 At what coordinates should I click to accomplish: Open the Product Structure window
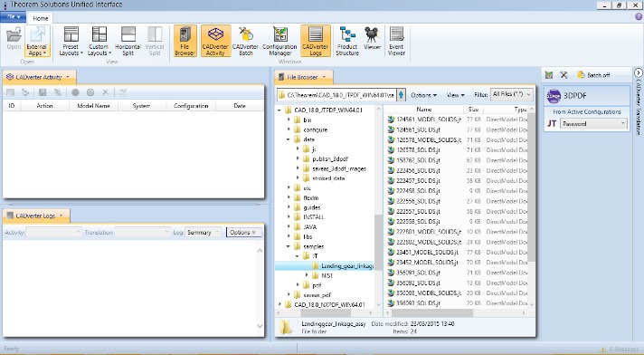pyautogui.click(x=347, y=41)
